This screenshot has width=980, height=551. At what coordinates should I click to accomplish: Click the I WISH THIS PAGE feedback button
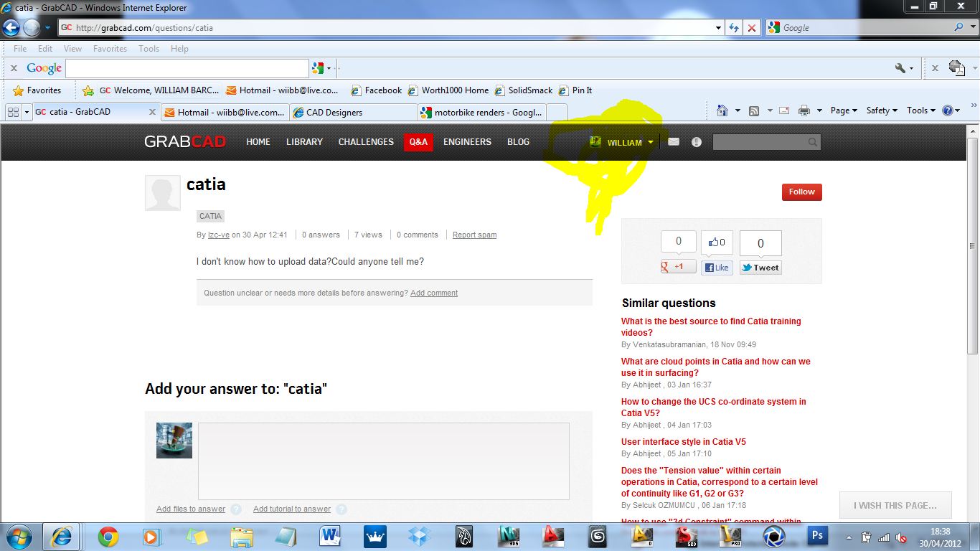(895, 505)
